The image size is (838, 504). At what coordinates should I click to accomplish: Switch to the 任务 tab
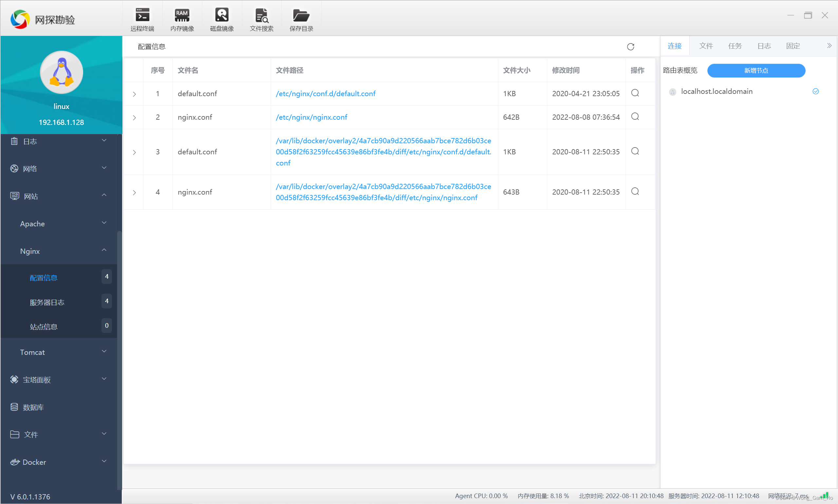tap(735, 46)
